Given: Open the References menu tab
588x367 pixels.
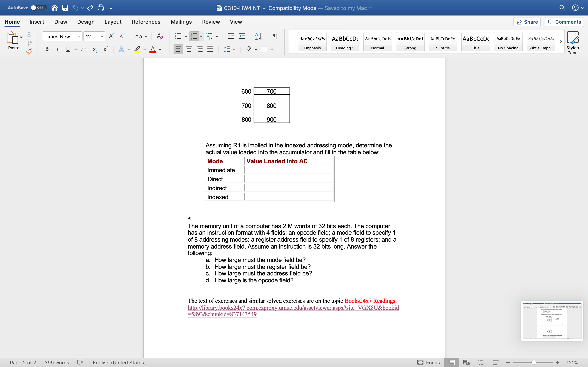Looking at the screenshot, I should coord(146,22).
